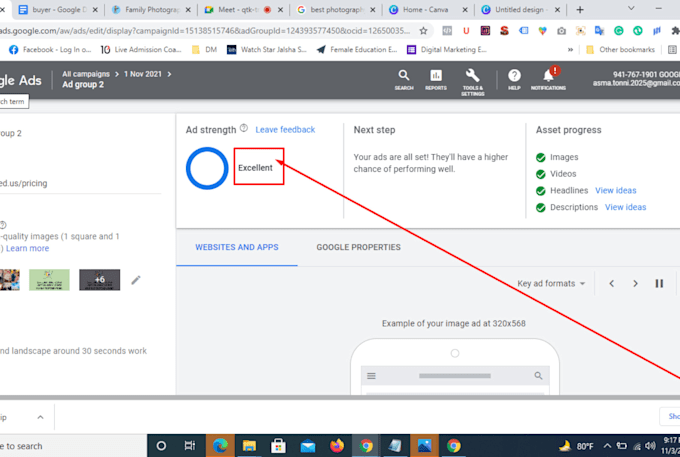The image size is (680, 457).
Task: Open Female Education bookmark
Action: [x=357, y=50]
